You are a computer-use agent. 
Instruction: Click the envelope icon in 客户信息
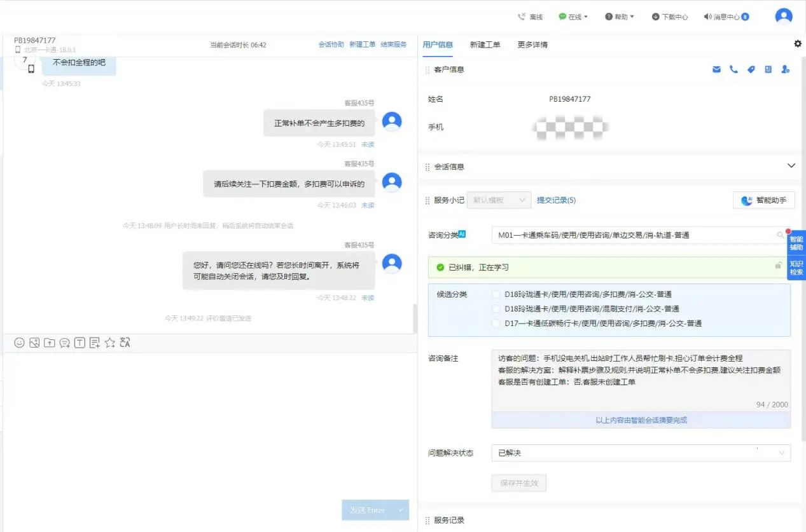pyautogui.click(x=716, y=69)
